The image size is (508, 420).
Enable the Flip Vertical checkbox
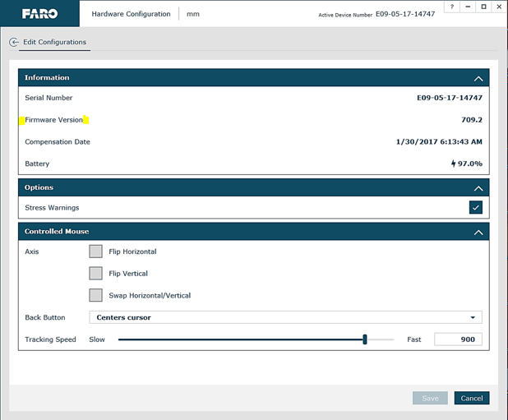[95, 274]
